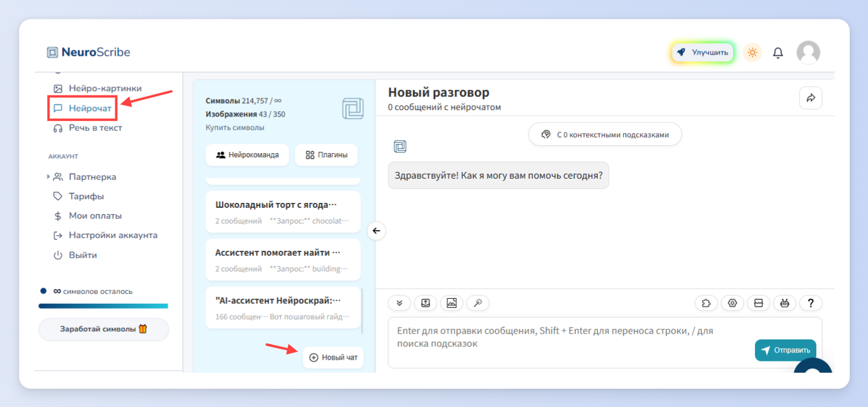Click the Улучшить upgrade button
Image resolution: width=868 pixels, height=407 pixels.
pyautogui.click(x=702, y=52)
